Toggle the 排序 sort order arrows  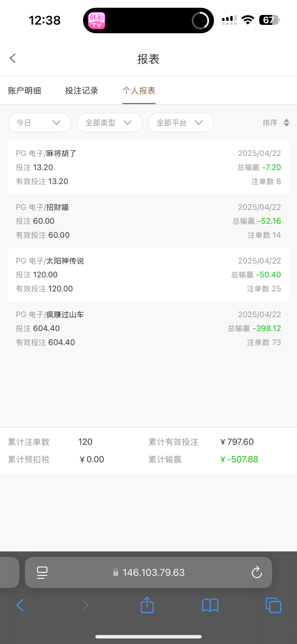click(x=286, y=123)
